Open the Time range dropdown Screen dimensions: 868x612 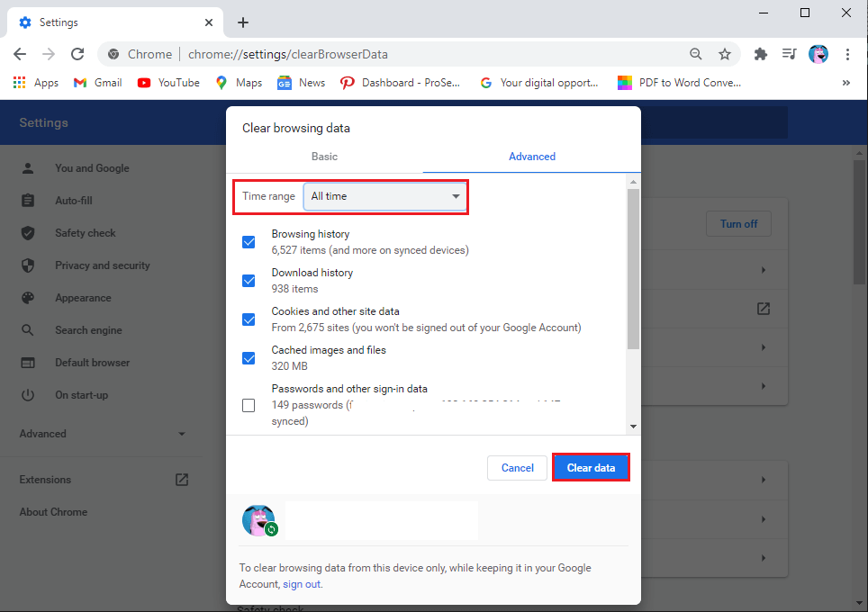click(x=384, y=196)
